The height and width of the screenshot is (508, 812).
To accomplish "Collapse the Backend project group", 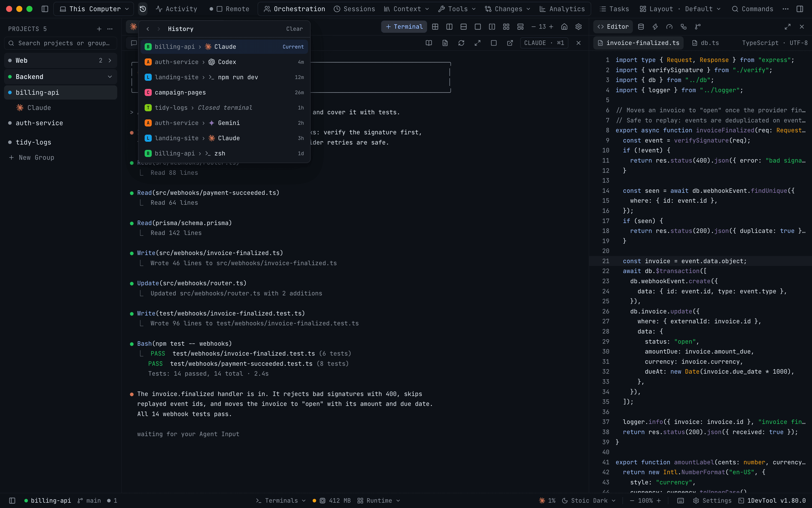I will (x=110, y=77).
